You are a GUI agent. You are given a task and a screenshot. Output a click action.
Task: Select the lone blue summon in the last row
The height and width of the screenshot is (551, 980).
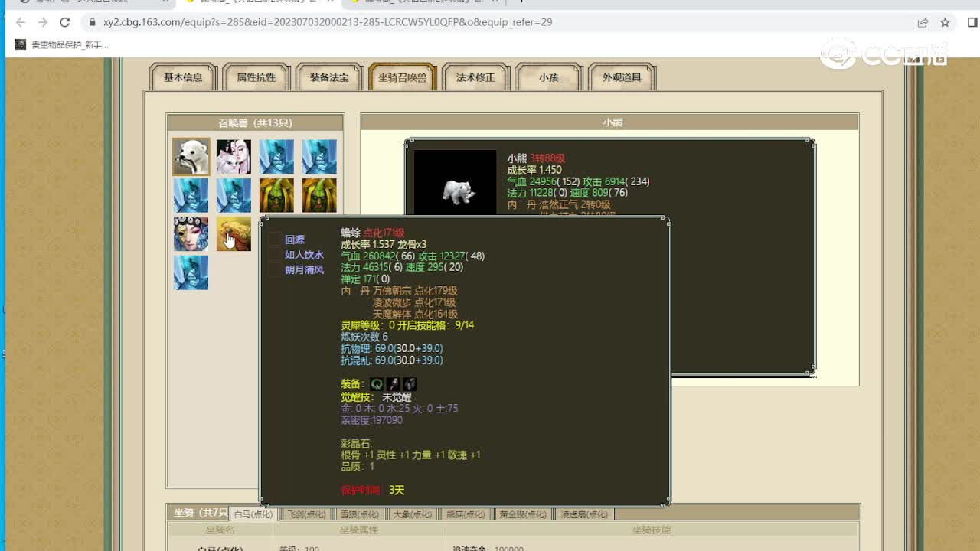click(191, 273)
